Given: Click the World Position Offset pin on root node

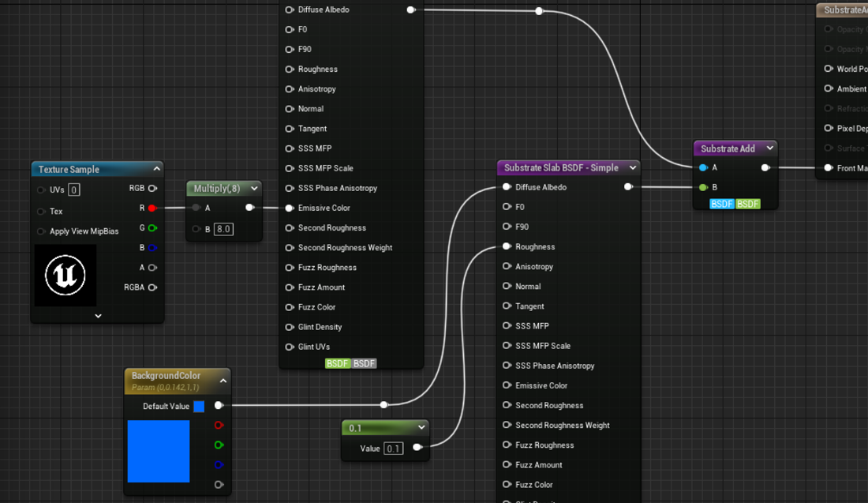Looking at the screenshot, I should pyautogui.click(x=828, y=69).
